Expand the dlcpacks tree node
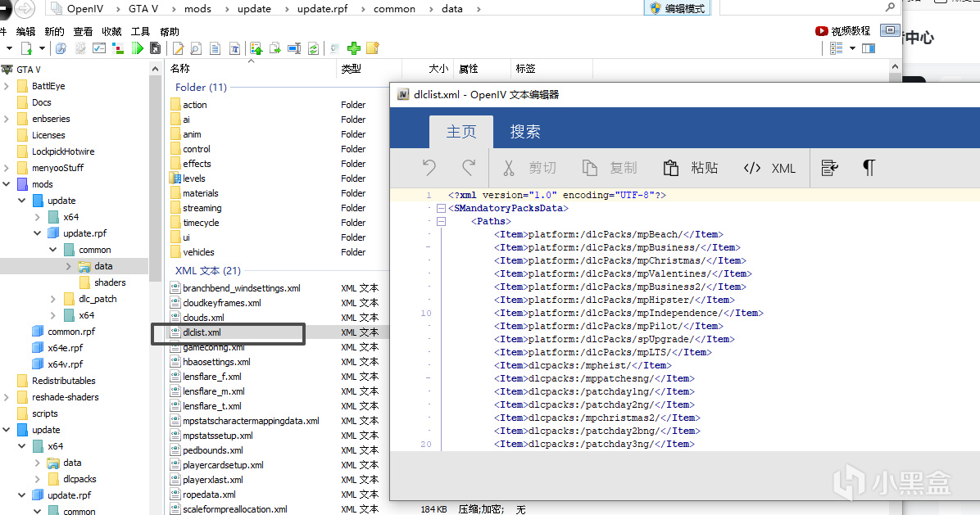The image size is (980, 515). 38,480
